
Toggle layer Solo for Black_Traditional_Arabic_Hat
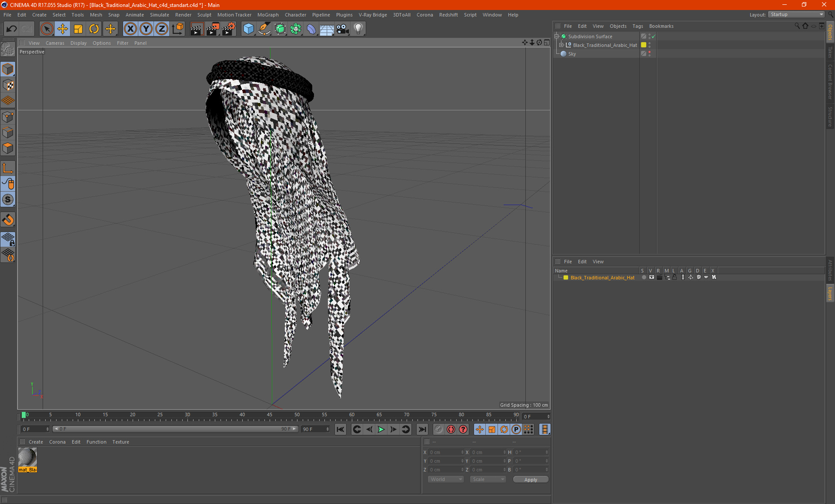coord(644,277)
